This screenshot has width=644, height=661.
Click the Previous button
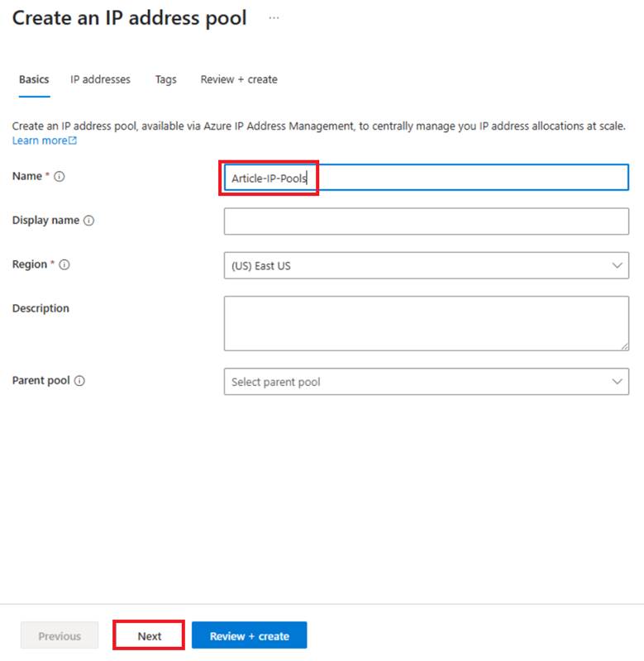coord(59,635)
